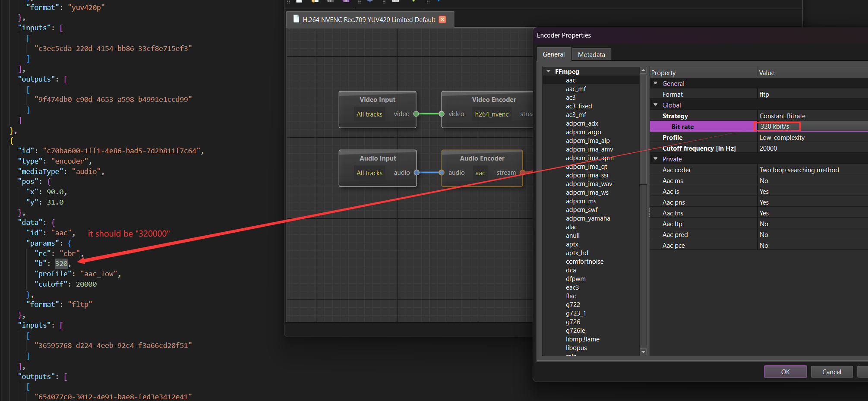Collapse the Private property group
This screenshot has height=401, width=868.
pyautogui.click(x=656, y=159)
